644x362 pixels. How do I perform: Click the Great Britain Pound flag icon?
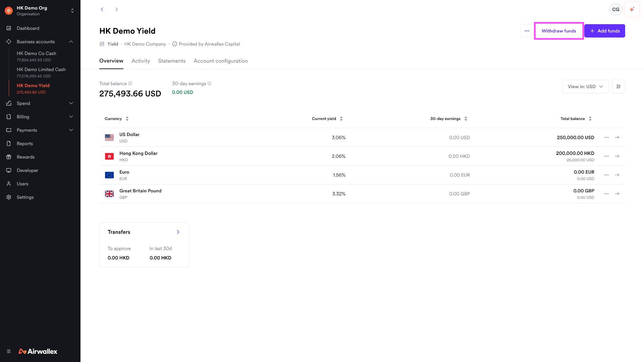[x=109, y=194]
